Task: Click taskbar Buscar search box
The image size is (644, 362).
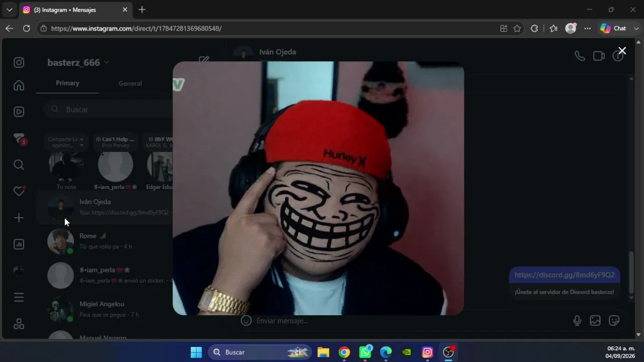Action: pyautogui.click(x=260, y=352)
